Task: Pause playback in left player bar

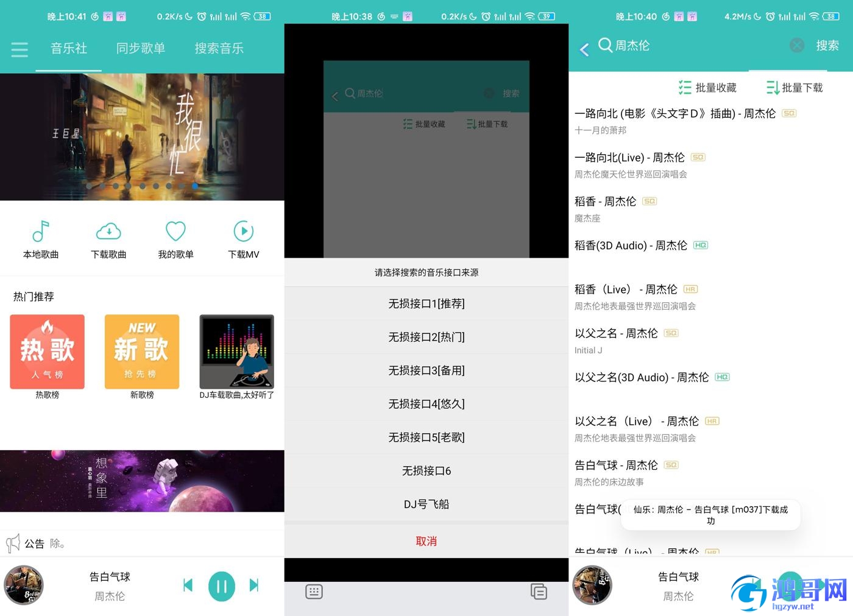Action: [x=222, y=586]
